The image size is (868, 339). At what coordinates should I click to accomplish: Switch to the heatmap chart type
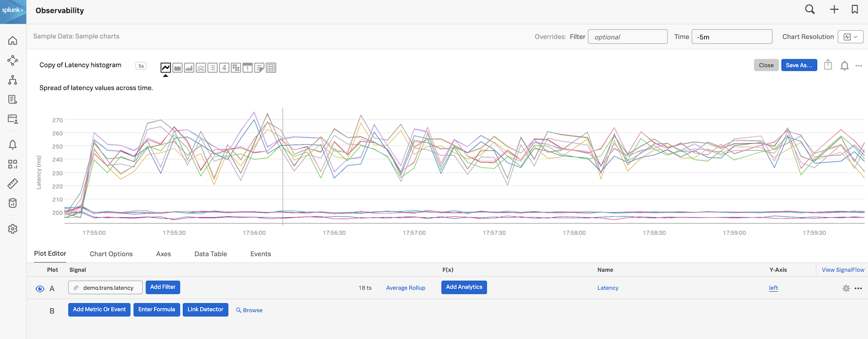point(236,68)
